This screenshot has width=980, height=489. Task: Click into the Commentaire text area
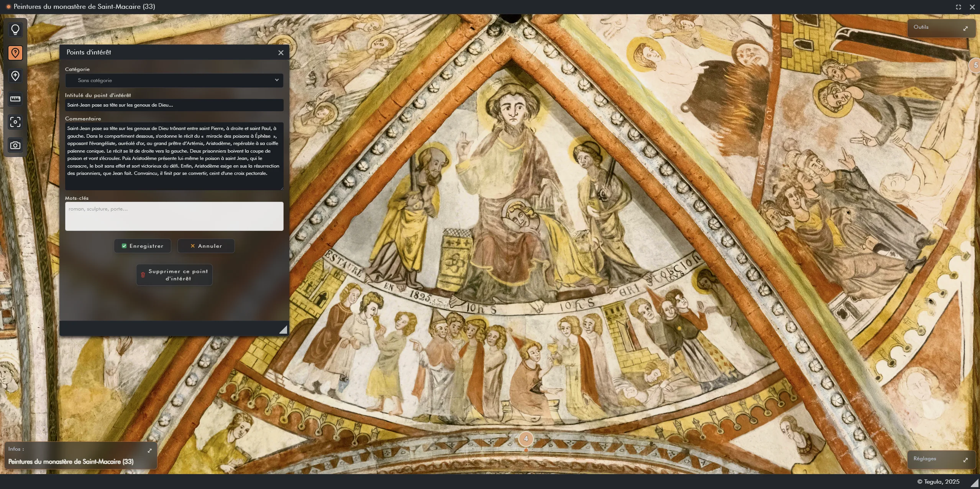(x=174, y=156)
